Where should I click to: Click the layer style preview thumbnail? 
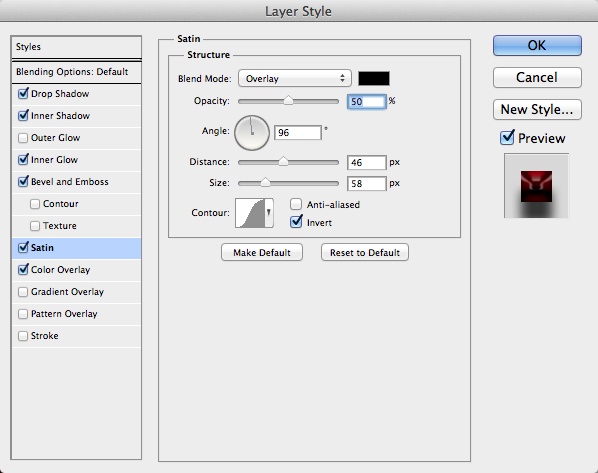coord(536,186)
